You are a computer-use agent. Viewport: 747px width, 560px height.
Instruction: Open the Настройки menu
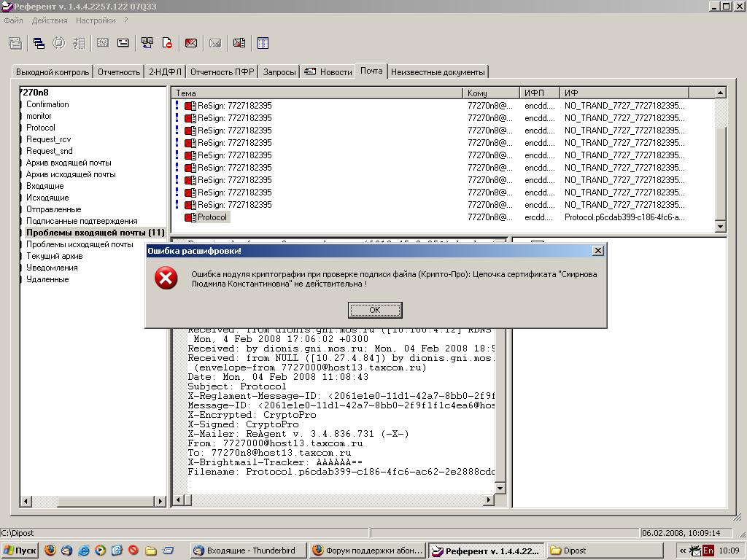(96, 20)
